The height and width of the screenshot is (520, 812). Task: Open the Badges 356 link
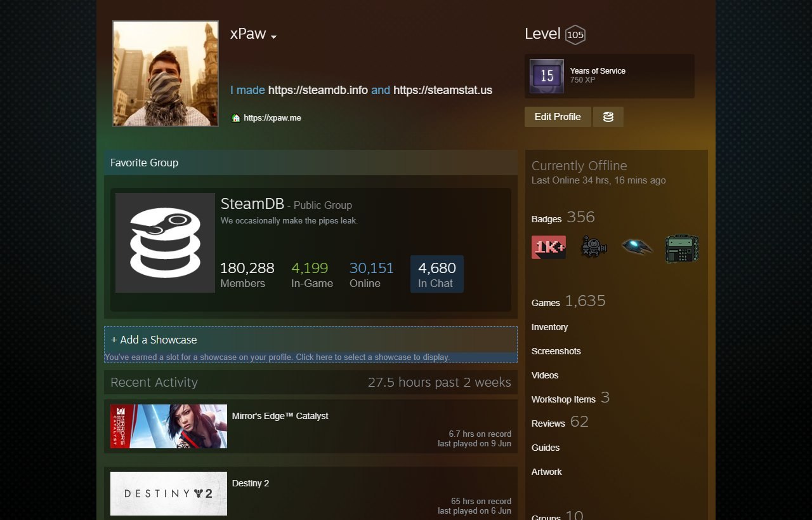click(x=563, y=218)
